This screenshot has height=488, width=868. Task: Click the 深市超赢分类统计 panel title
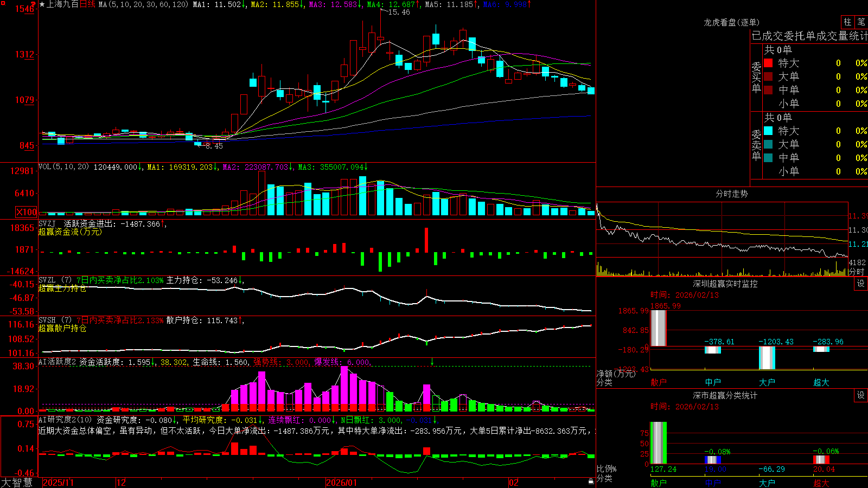pyautogui.click(x=725, y=395)
